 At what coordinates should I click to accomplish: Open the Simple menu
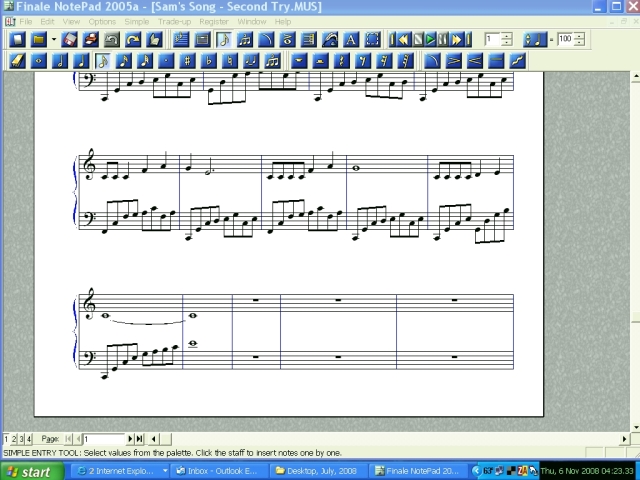136,21
